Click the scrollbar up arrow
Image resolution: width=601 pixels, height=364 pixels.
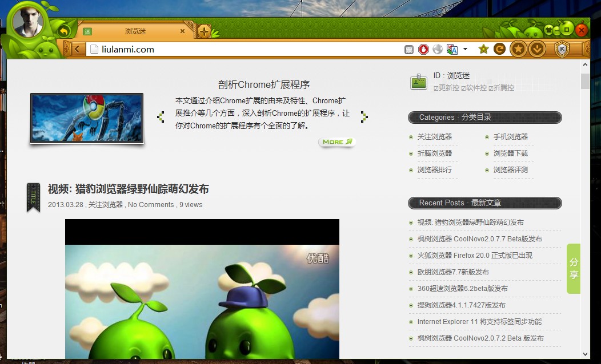coord(585,64)
